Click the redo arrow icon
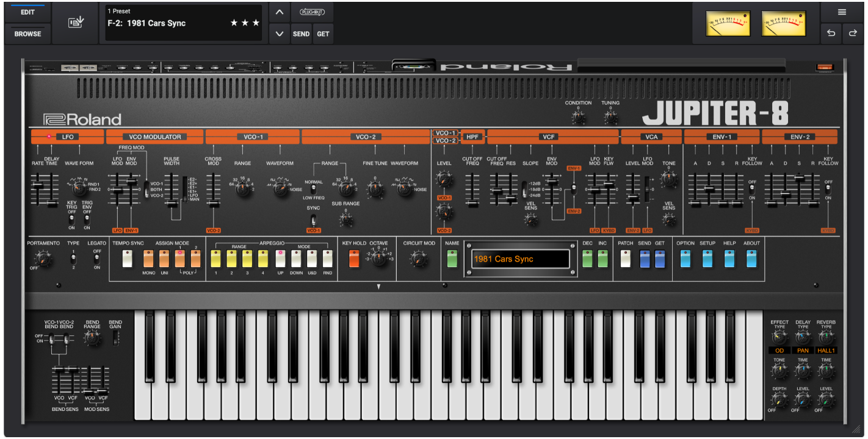The width and height of the screenshot is (868, 439). click(x=853, y=34)
